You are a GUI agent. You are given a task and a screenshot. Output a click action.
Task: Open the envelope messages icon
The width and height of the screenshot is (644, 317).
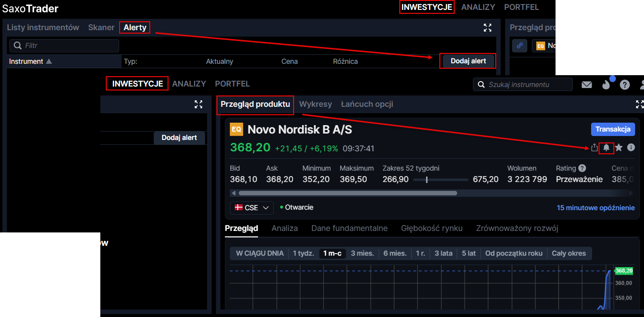pyautogui.click(x=587, y=85)
